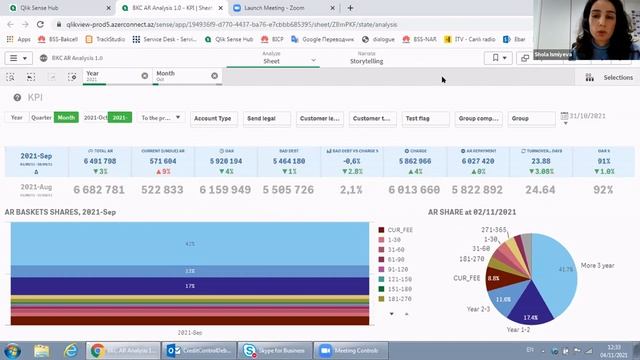The height and width of the screenshot is (360, 640).
Task: Open Internet Explorer from taskbar
Action: pyautogui.click(x=71, y=351)
